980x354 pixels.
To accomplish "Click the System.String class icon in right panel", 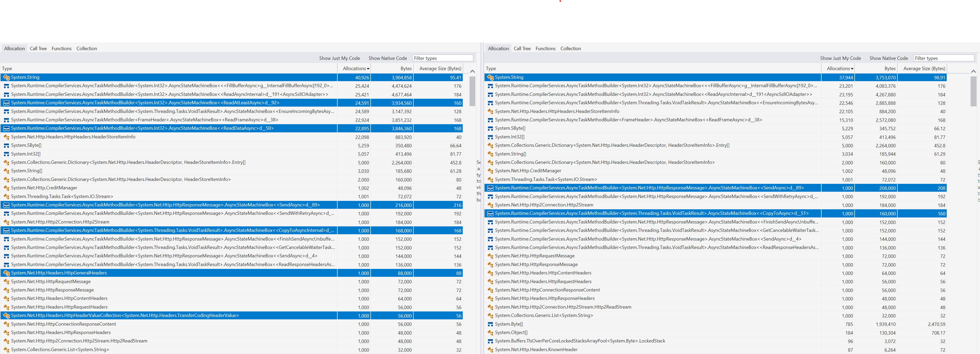I will [490, 77].
